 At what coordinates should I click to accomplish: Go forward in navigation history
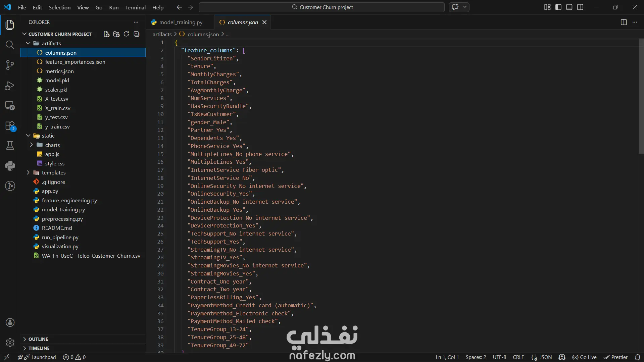(x=190, y=7)
